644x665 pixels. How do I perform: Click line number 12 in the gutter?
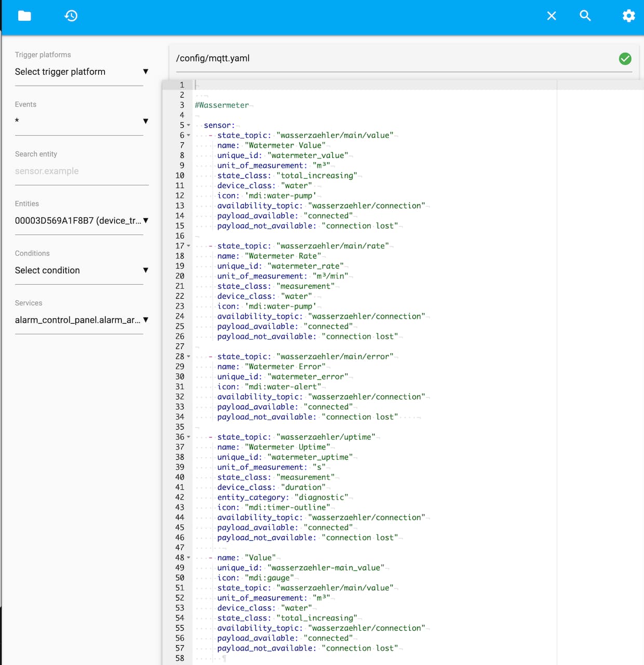pyautogui.click(x=180, y=196)
